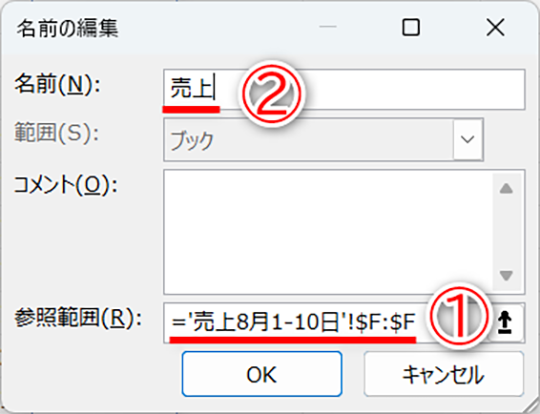Click the 名前の編集 title bar text

[x=68, y=28]
